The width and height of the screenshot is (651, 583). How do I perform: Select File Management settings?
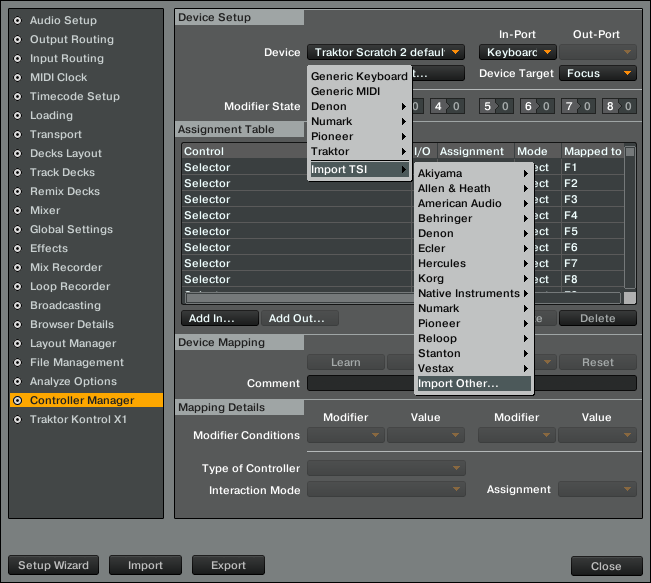pos(76,363)
